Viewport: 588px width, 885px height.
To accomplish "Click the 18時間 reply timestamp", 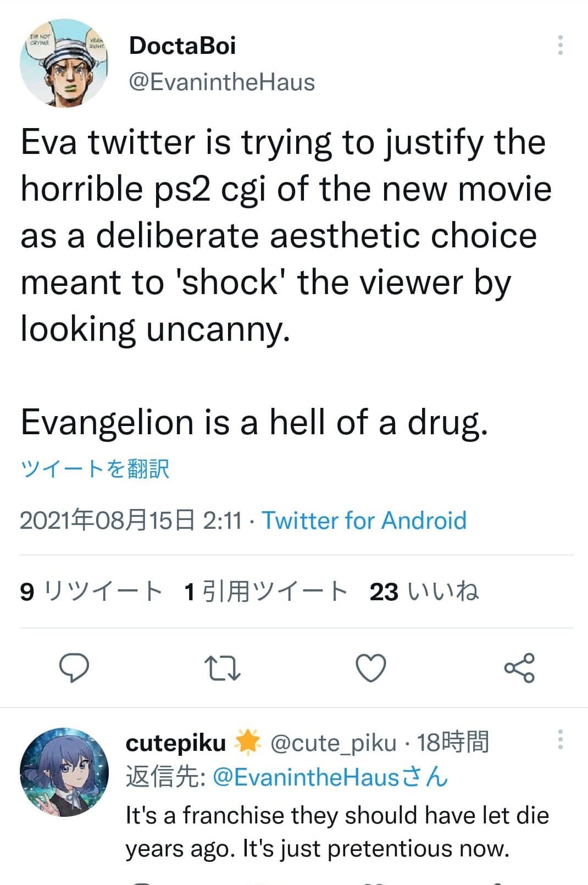I will pyautogui.click(x=453, y=743).
